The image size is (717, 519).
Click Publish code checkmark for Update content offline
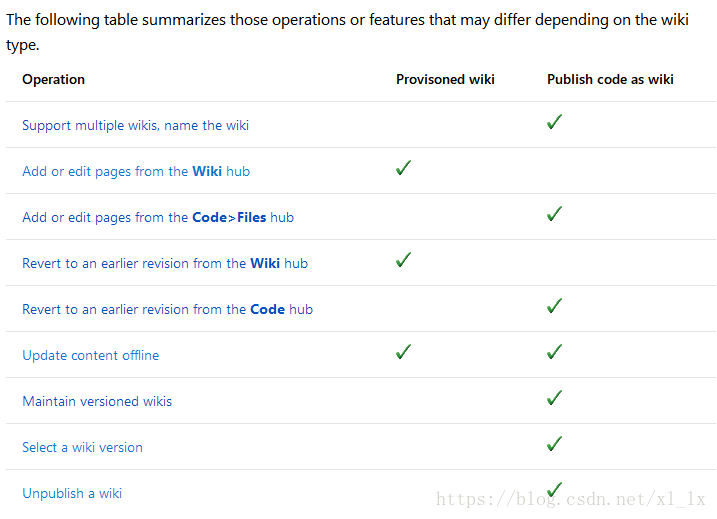click(x=554, y=352)
